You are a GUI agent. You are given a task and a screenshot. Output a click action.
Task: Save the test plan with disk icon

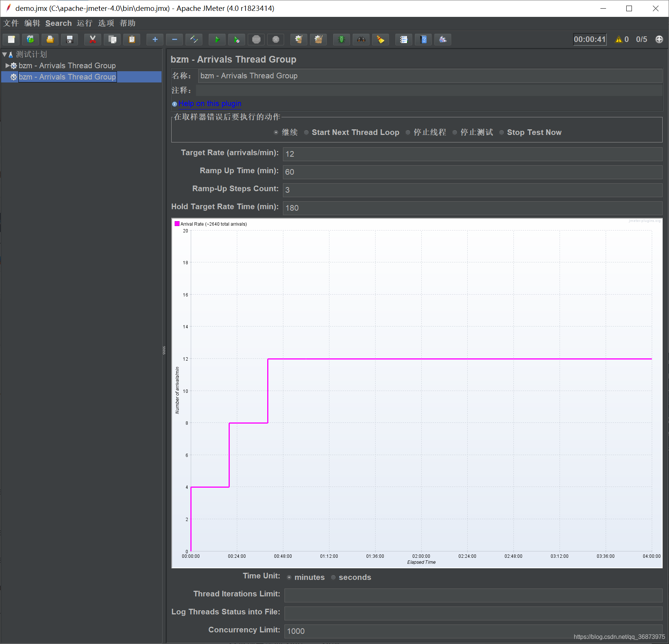coord(70,39)
